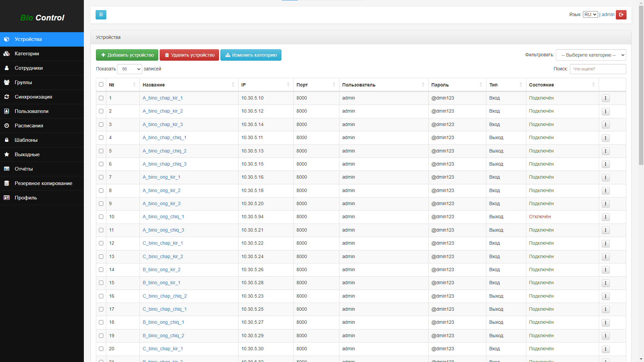This screenshot has height=362, width=644.
Task: Open row actions menu for A_bino_ong_chiq_1
Action: coord(606,217)
